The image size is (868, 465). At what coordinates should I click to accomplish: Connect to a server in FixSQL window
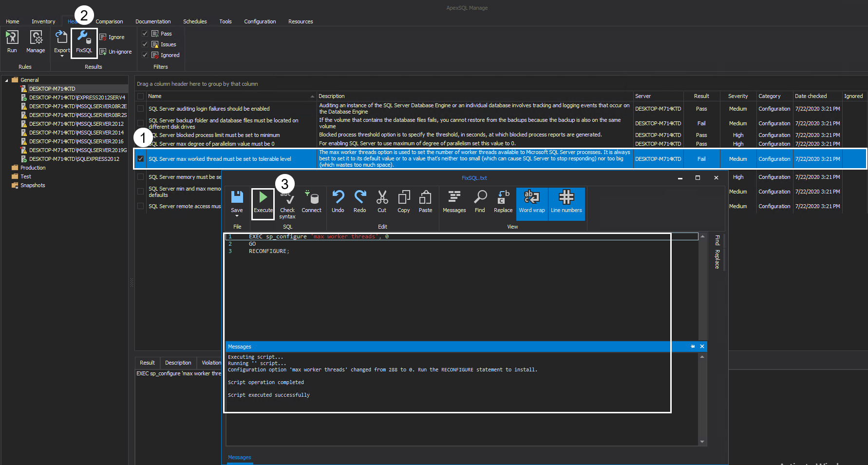(x=311, y=202)
